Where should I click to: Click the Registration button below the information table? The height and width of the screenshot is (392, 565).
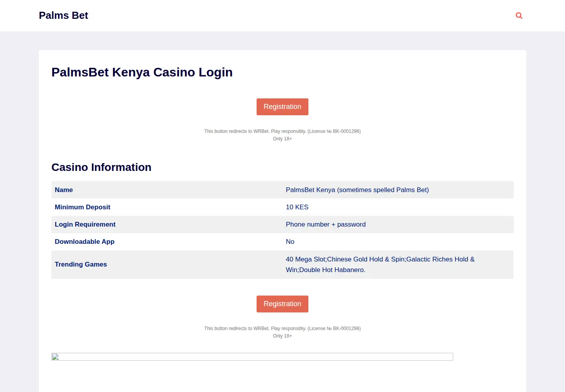(x=282, y=304)
